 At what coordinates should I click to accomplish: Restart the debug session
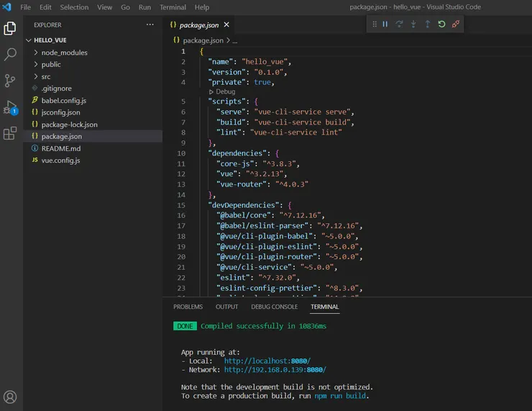tap(441, 24)
